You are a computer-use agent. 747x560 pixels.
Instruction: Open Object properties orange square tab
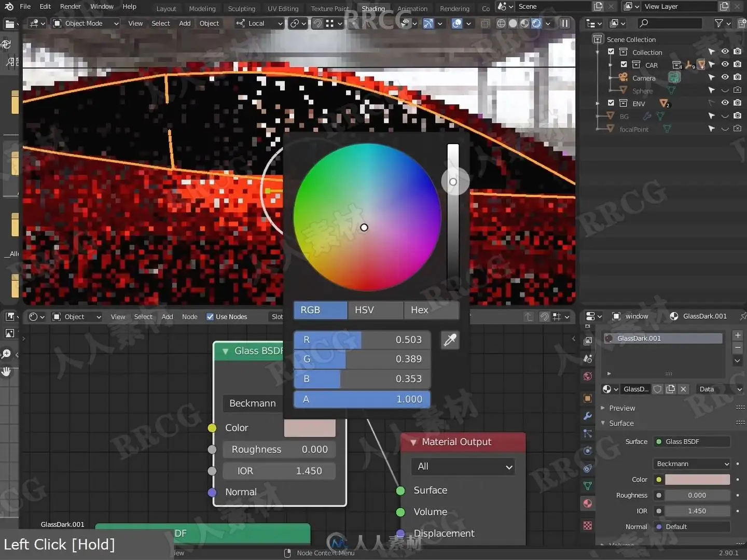click(x=588, y=398)
